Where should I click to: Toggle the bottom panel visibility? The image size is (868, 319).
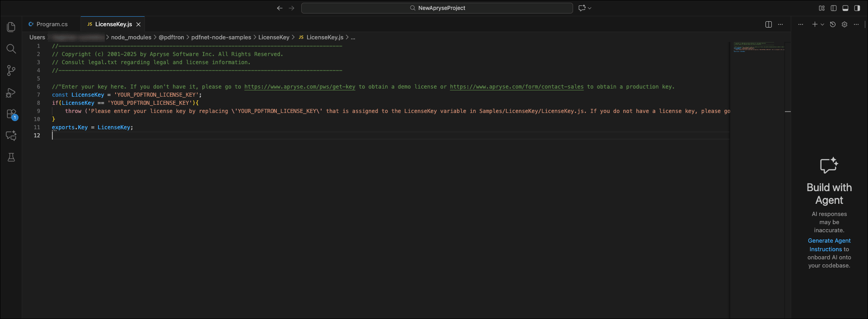(x=845, y=8)
